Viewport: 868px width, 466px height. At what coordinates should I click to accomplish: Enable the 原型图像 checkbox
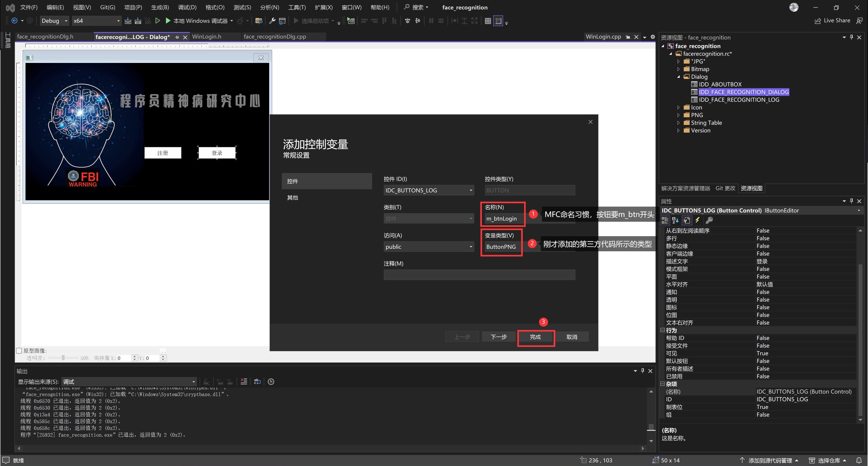(x=19, y=351)
